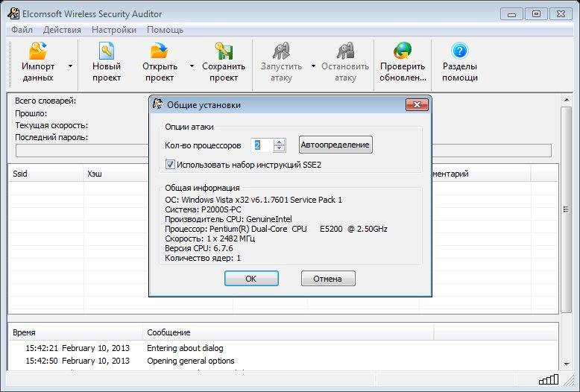The image size is (580, 392).
Task: Open Разделы помощи help icon
Action: pos(460,51)
